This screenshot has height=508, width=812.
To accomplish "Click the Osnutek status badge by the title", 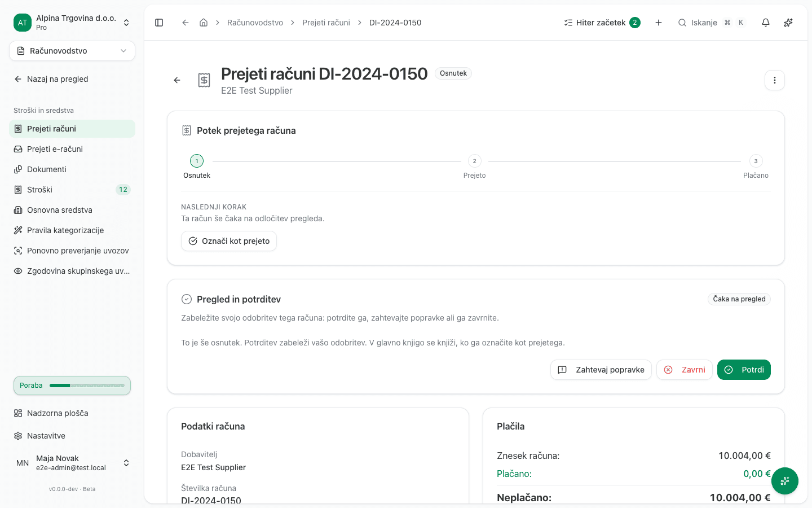I will pyautogui.click(x=453, y=73).
